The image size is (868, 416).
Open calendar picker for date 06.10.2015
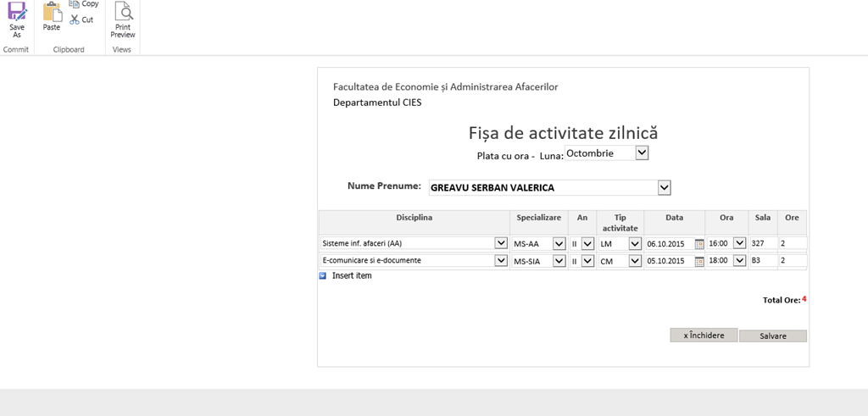pos(699,244)
